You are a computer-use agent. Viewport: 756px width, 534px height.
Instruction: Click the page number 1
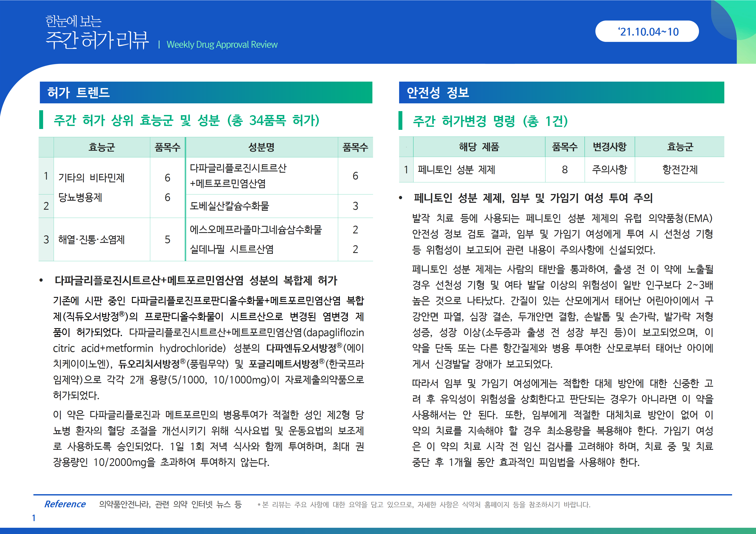point(34,518)
